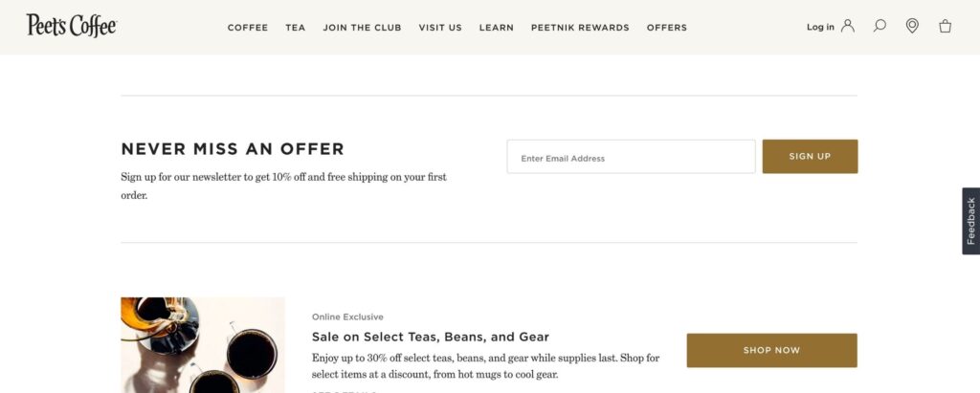The width and height of the screenshot is (980, 393).
Task: Open the pour-over coffee sale image
Action: click(203, 345)
